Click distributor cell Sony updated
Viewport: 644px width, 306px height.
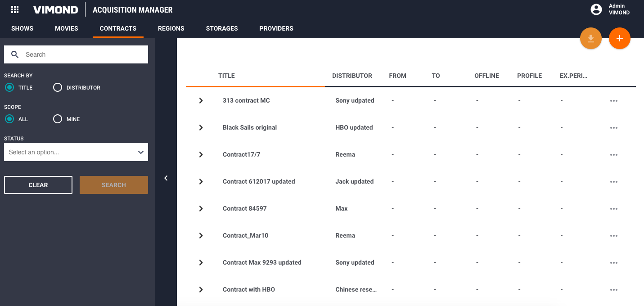(355, 262)
